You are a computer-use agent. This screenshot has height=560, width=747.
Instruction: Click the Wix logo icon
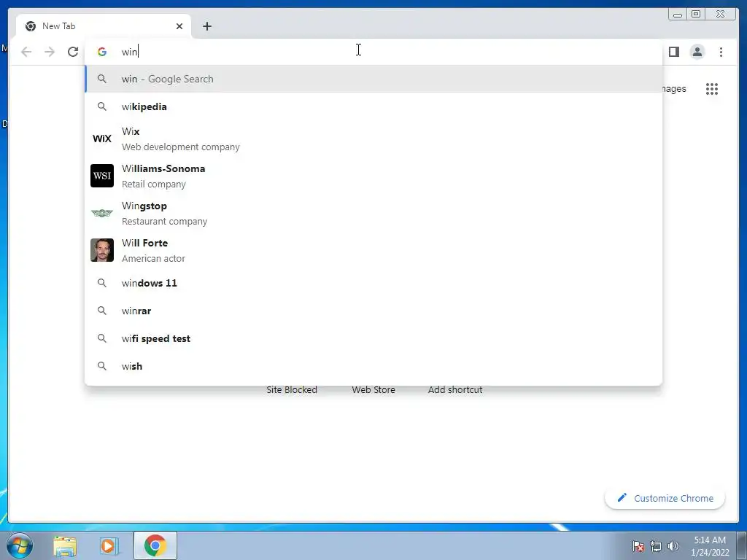point(102,139)
